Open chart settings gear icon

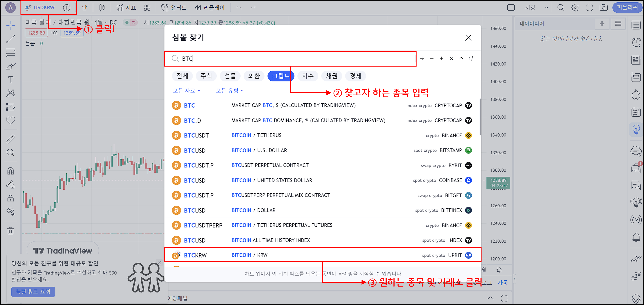pyautogui.click(x=575, y=8)
